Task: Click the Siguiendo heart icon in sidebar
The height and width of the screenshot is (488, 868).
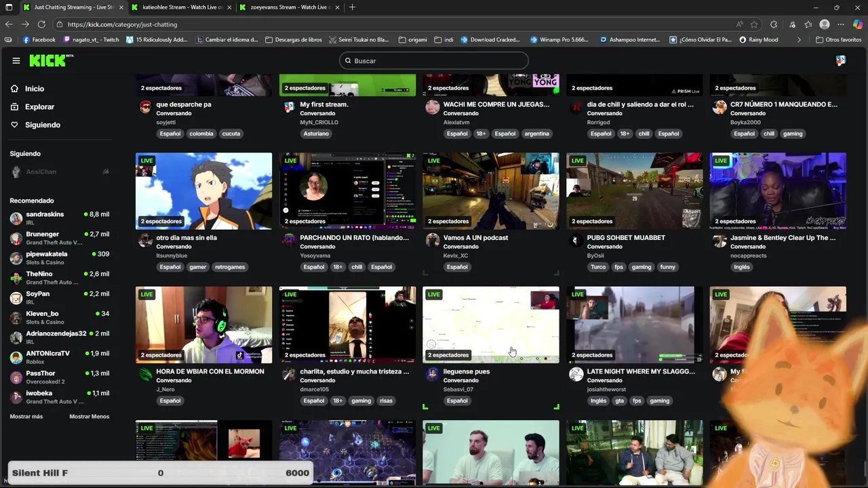Action: pos(14,125)
